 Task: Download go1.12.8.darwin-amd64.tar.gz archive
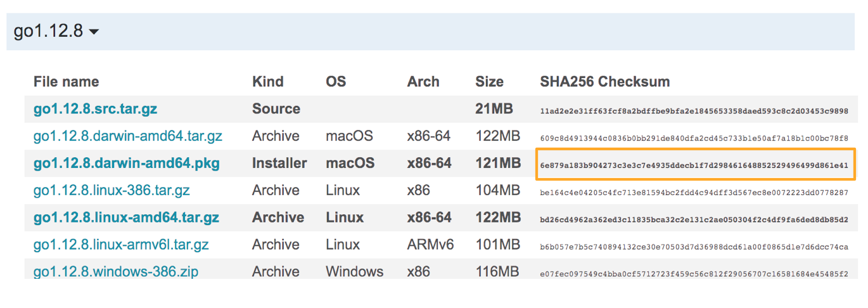click(128, 136)
